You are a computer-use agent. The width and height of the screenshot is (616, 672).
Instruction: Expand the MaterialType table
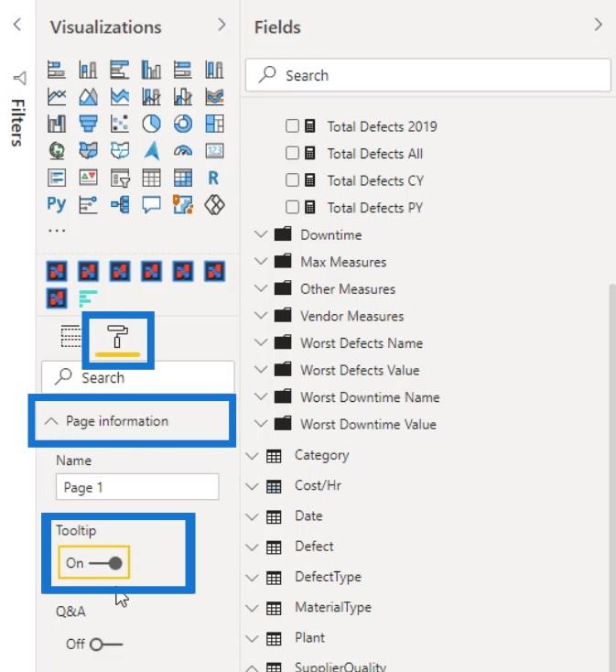253,608
